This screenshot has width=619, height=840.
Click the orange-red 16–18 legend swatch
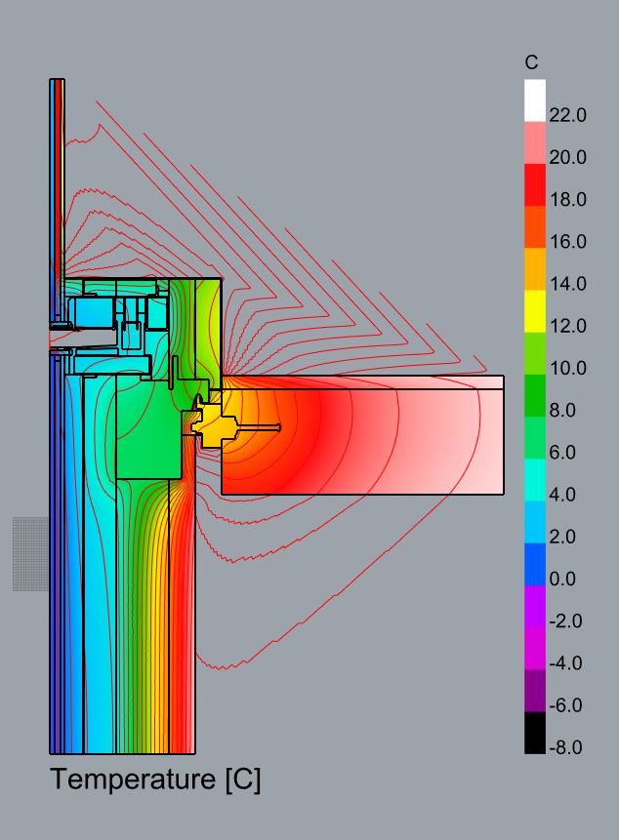click(535, 226)
